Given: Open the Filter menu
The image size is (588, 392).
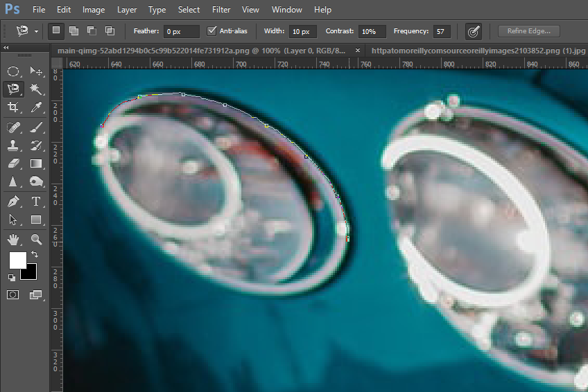Looking at the screenshot, I should coord(221,10).
